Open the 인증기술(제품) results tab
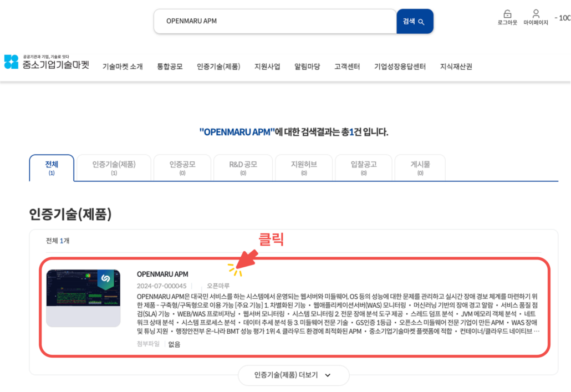Image resolution: width=571 pixels, height=392 pixels. (113, 167)
